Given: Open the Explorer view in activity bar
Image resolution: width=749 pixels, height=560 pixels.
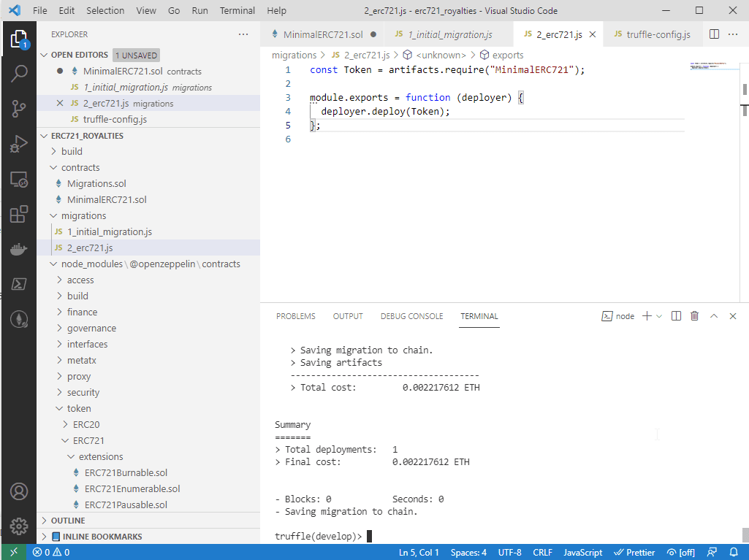Looking at the screenshot, I should coord(19,39).
